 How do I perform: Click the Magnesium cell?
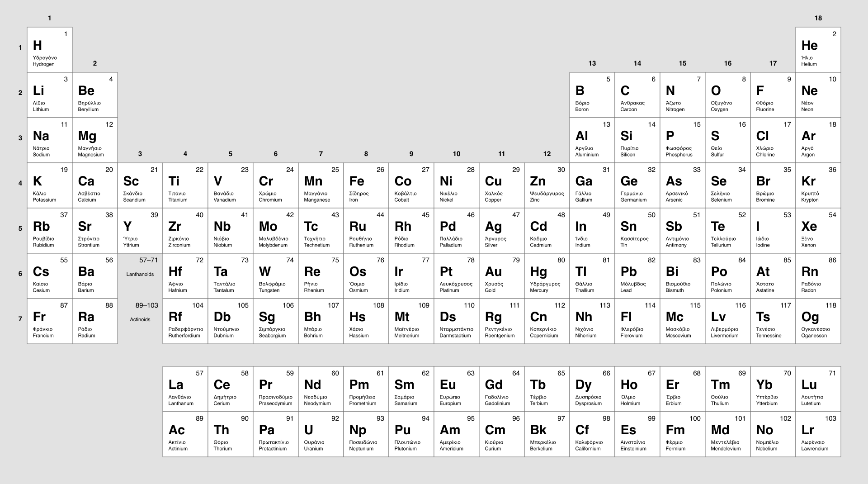point(95,140)
